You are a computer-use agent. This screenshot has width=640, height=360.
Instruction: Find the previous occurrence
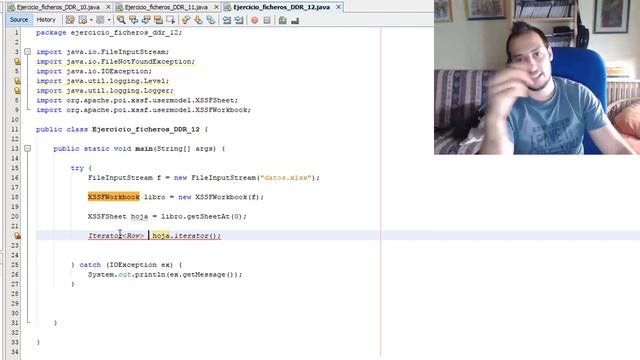[133, 20]
